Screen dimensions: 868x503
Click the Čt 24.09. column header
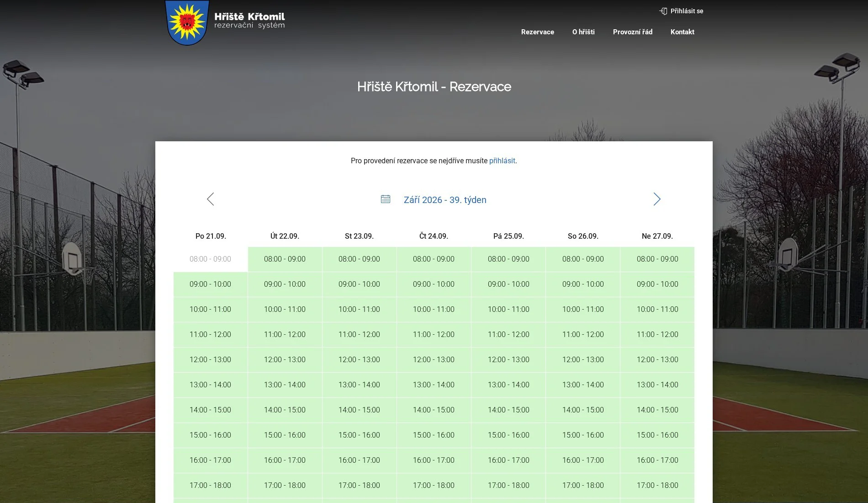(x=434, y=236)
